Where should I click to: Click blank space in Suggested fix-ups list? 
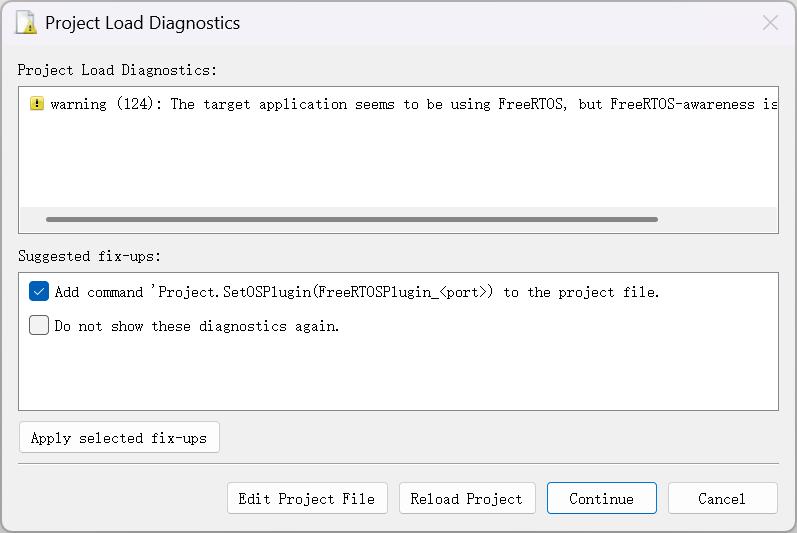(x=398, y=373)
